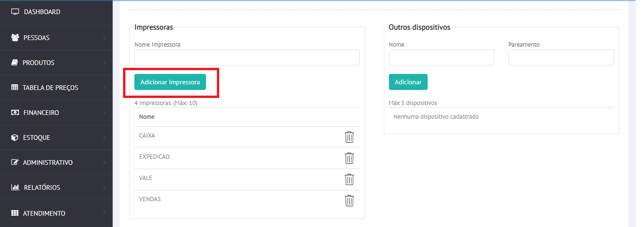Image resolution: width=644 pixels, height=227 pixels.
Task: Expand the Tabela de Preços chevron
Action: tap(104, 88)
